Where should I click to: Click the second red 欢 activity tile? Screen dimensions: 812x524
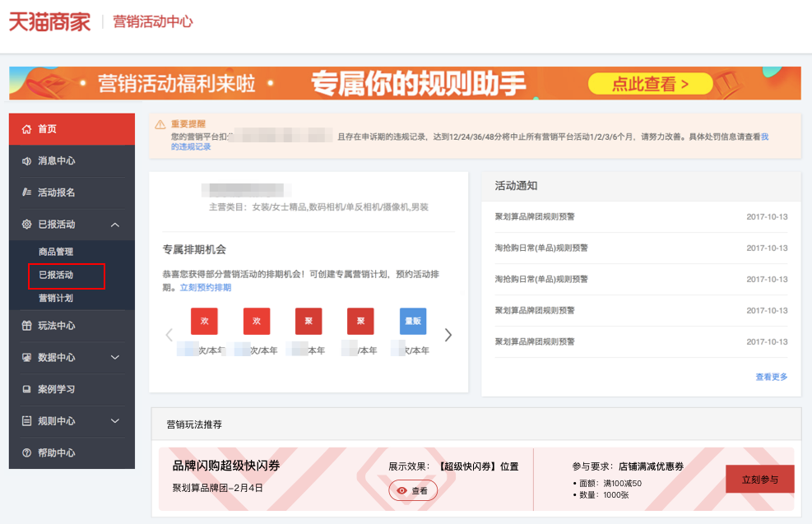pyautogui.click(x=257, y=321)
